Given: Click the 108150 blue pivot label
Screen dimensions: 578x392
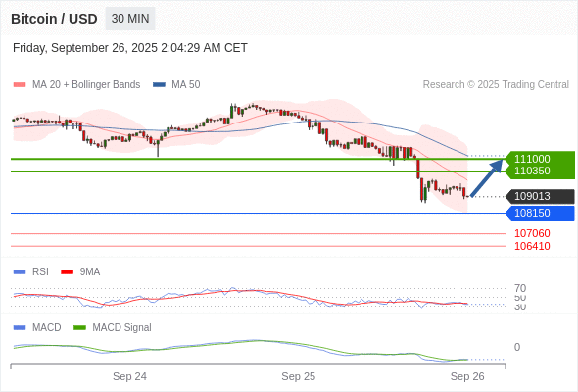Looking at the screenshot, I should pos(540,213).
